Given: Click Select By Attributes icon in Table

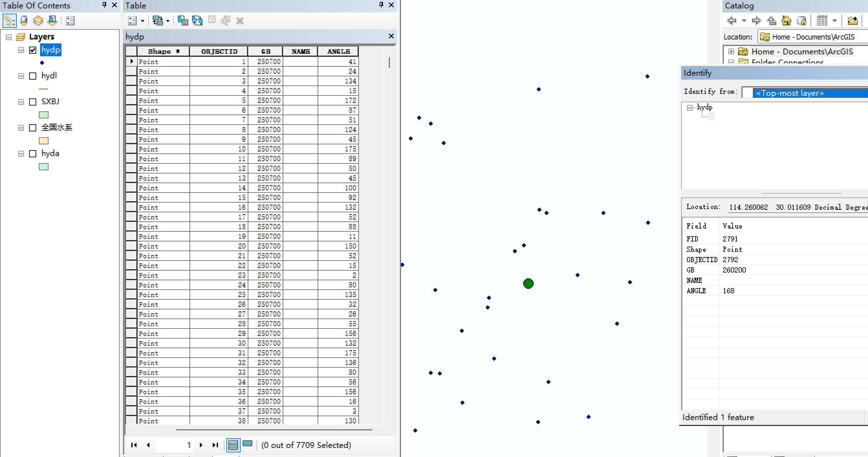Looking at the screenshot, I should 183,21.
